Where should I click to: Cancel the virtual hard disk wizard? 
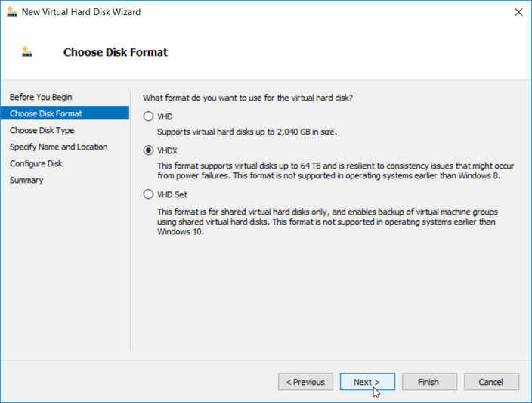coord(491,382)
